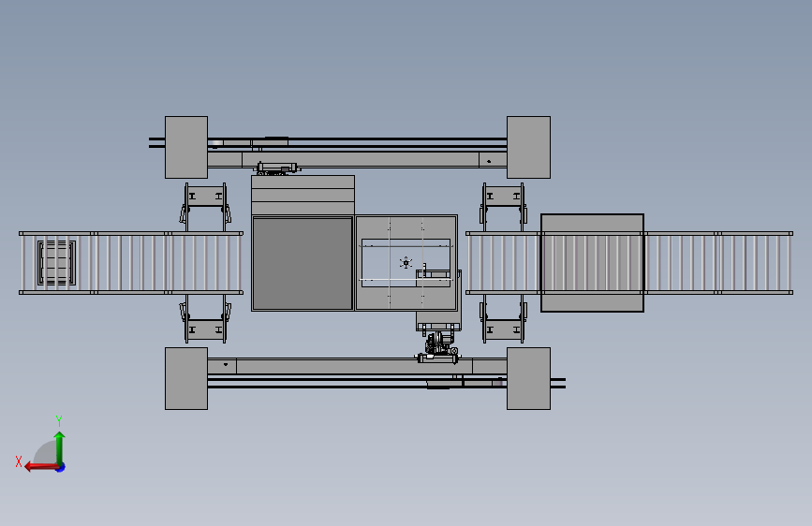Select the top-left gray corner block
This screenshot has width=812, height=526.
pyautogui.click(x=186, y=148)
